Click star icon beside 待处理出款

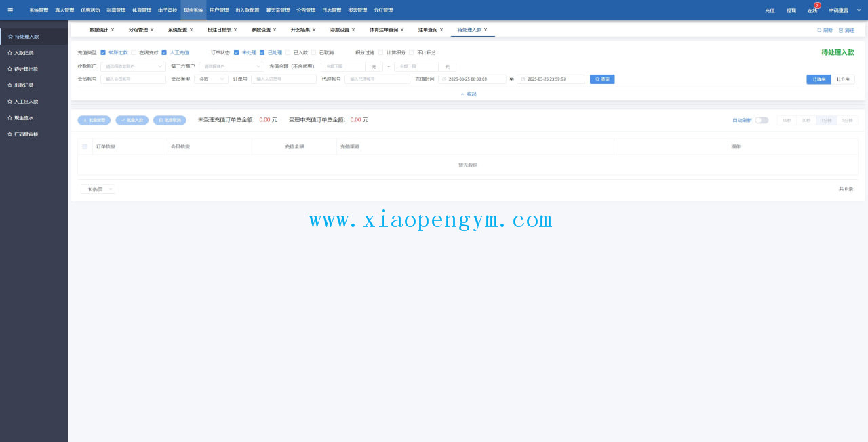[x=9, y=69]
